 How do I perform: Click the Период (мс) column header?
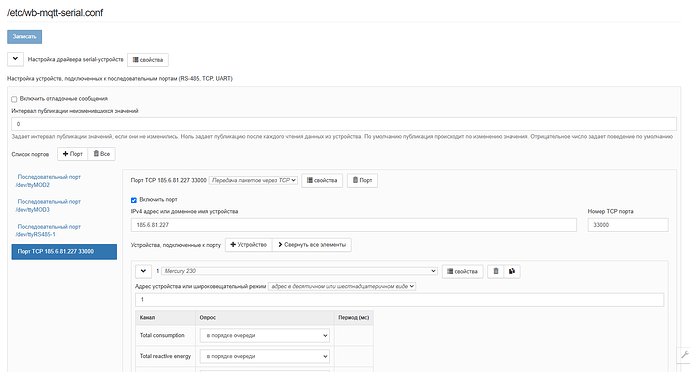click(354, 317)
